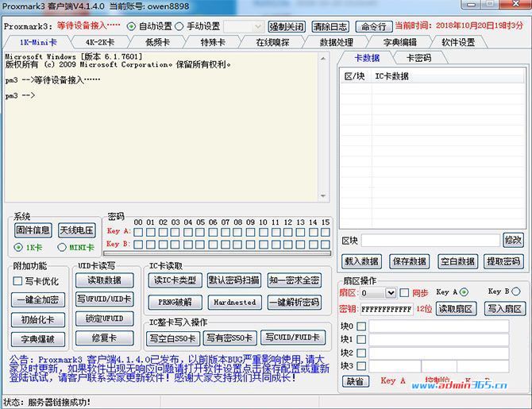Click the 读取扇区 button
Image resolution: width=532 pixels, height=409 pixels.
point(456,309)
